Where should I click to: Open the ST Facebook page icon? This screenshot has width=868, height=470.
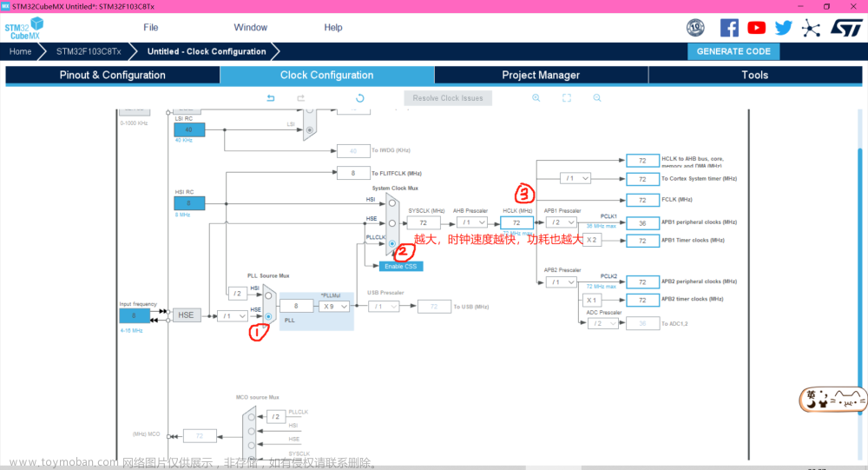click(x=729, y=28)
